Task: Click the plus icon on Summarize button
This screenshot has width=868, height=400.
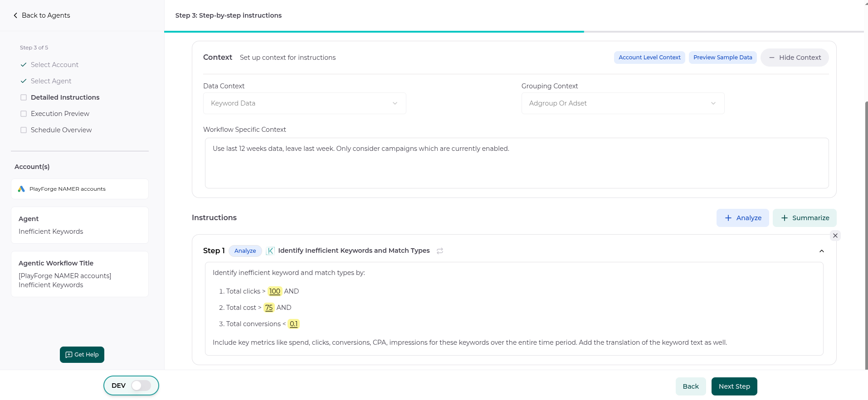Action: click(x=784, y=218)
